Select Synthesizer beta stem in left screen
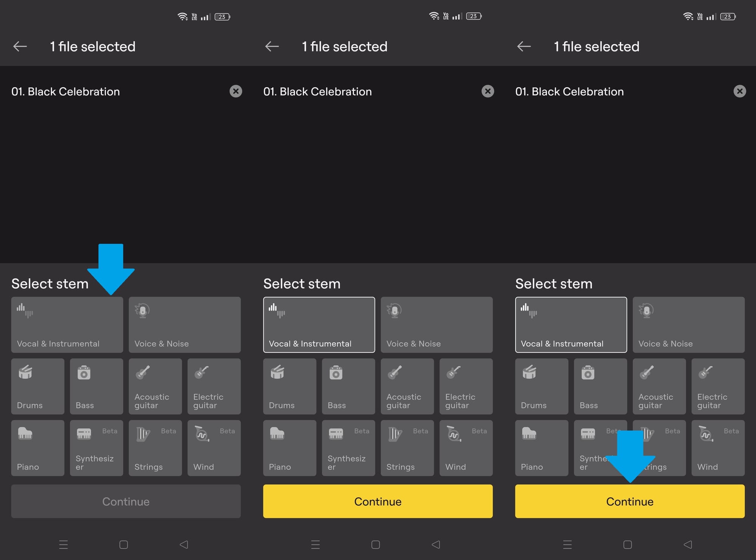Image resolution: width=756 pixels, height=560 pixels. point(96,448)
